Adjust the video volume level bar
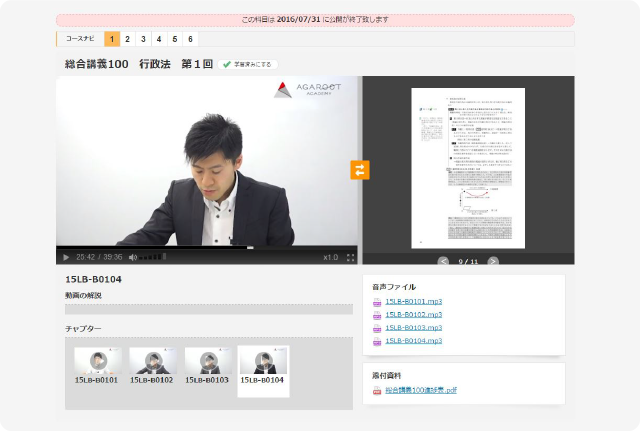This screenshot has width=640, height=431. pyautogui.click(x=153, y=257)
